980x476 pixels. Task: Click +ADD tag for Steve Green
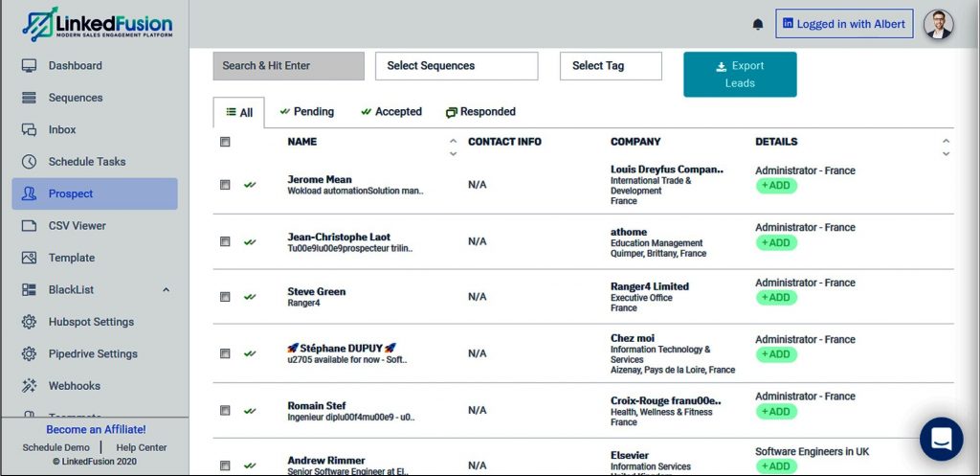776,298
